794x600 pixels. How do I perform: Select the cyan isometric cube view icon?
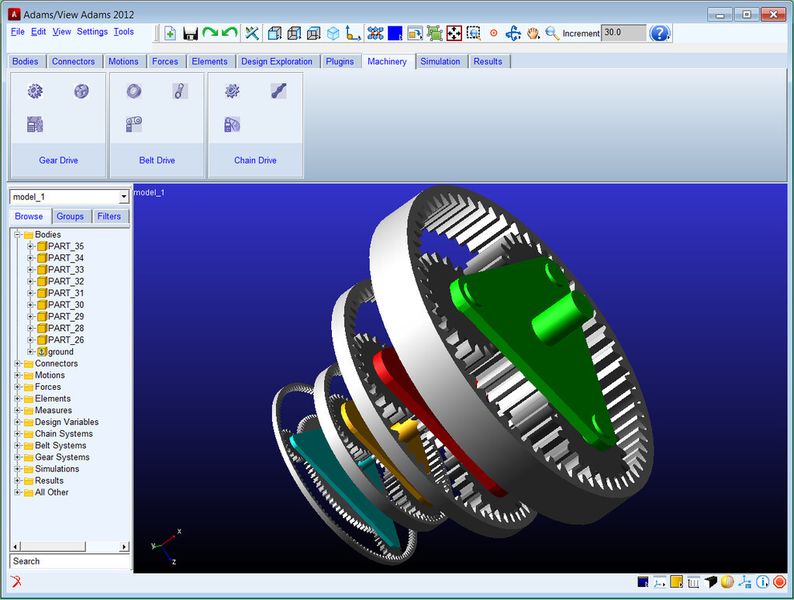333,33
